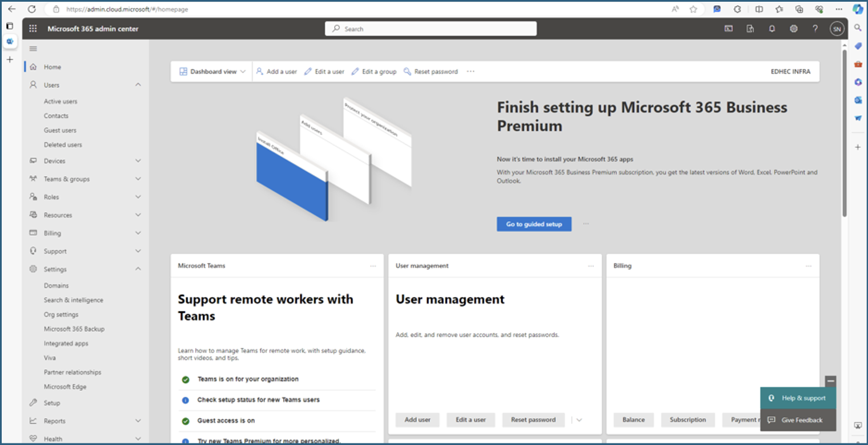Open Cloud Shell icon in header
868x445 pixels.
pyautogui.click(x=729, y=29)
